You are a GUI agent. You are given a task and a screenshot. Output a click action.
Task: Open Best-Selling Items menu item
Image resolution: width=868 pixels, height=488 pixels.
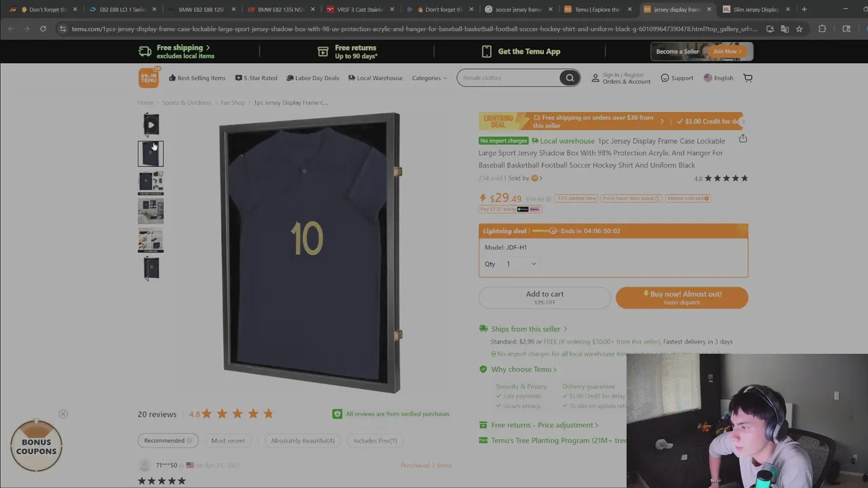point(197,78)
